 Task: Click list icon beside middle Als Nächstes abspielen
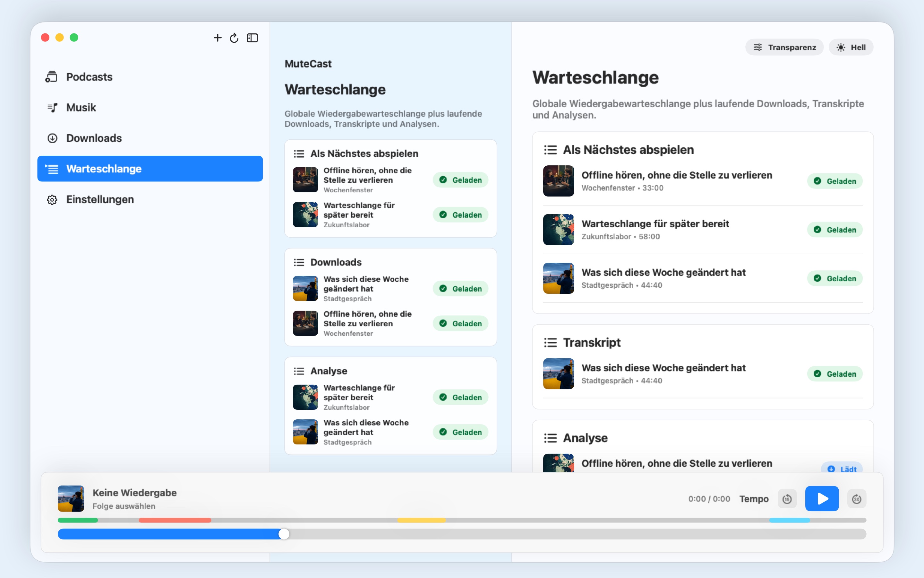tap(299, 154)
